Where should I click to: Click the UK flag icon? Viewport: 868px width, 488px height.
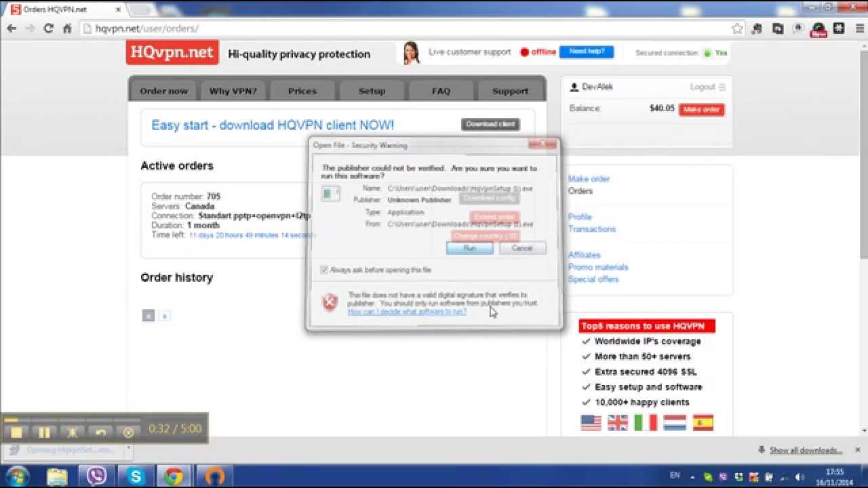(617, 423)
